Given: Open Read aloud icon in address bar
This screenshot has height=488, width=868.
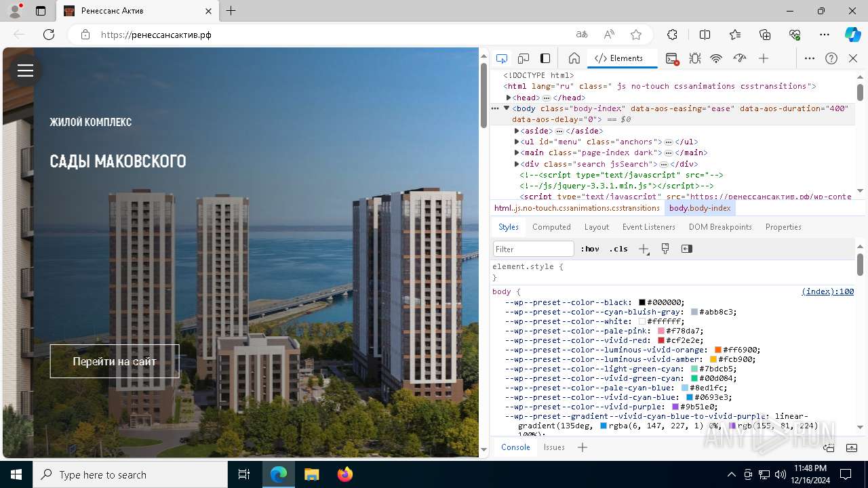Looking at the screenshot, I should 609,35.
